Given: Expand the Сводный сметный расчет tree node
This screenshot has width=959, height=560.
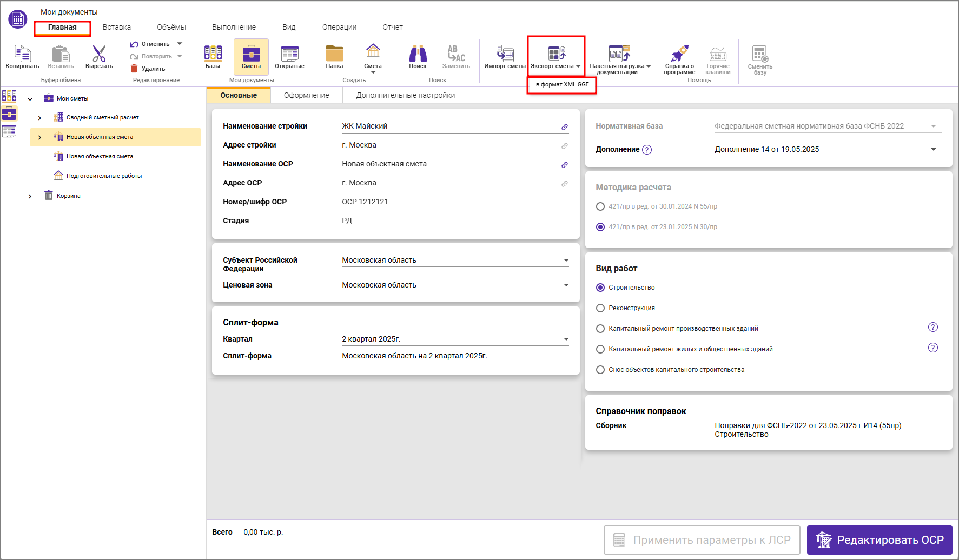Looking at the screenshot, I should (x=39, y=118).
